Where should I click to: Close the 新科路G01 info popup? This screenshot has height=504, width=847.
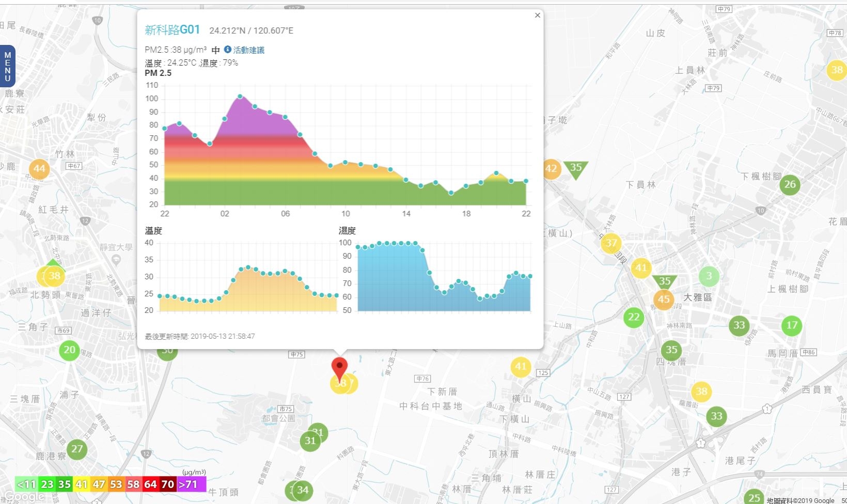point(537,15)
